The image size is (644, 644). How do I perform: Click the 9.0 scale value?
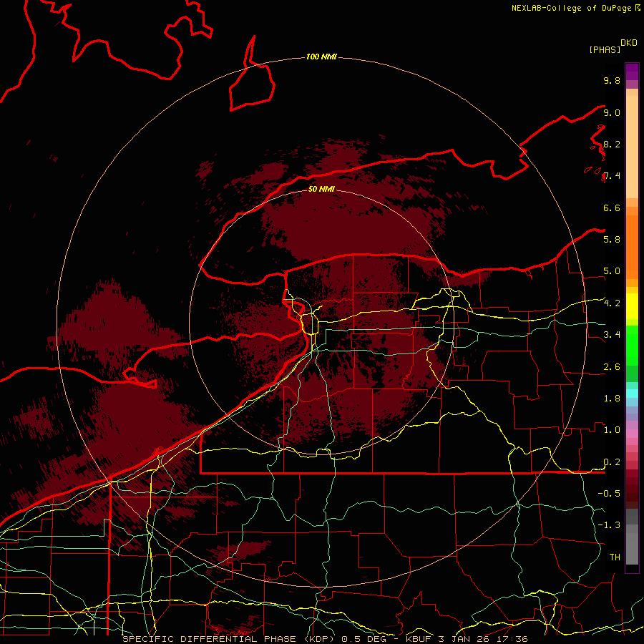[612, 112]
